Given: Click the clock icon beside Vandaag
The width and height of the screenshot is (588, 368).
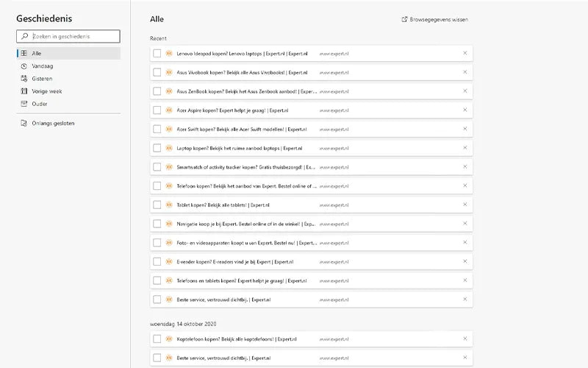Looking at the screenshot, I should click(x=24, y=66).
